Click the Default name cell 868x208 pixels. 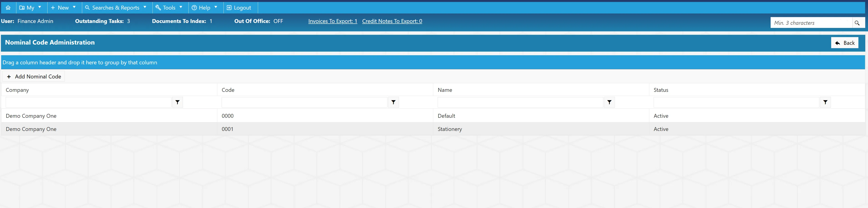tap(541, 116)
